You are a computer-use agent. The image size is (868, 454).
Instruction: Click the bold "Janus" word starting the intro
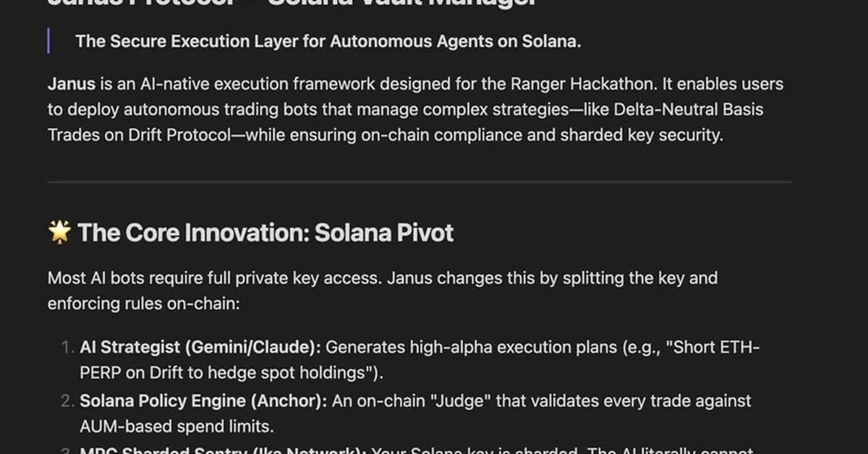(x=71, y=84)
